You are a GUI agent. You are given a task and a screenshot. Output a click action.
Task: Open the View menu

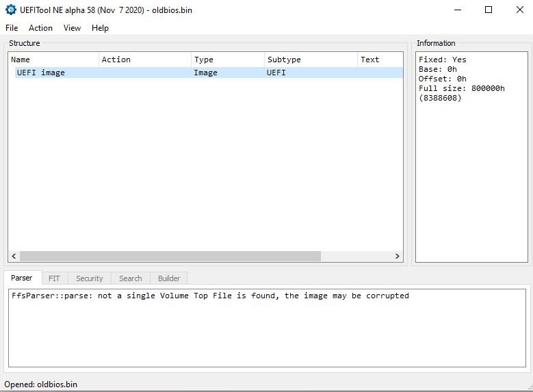(72, 28)
